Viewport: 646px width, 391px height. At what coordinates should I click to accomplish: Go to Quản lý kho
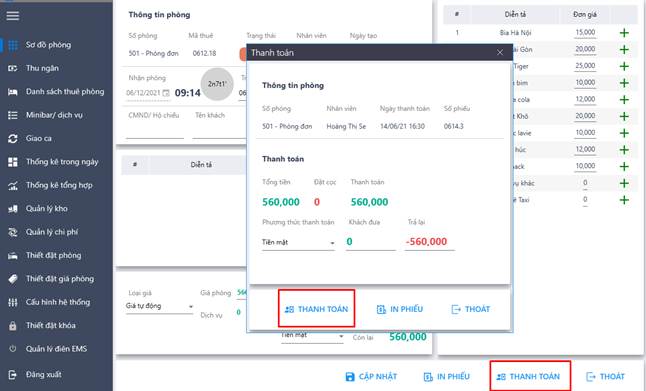[46, 209]
